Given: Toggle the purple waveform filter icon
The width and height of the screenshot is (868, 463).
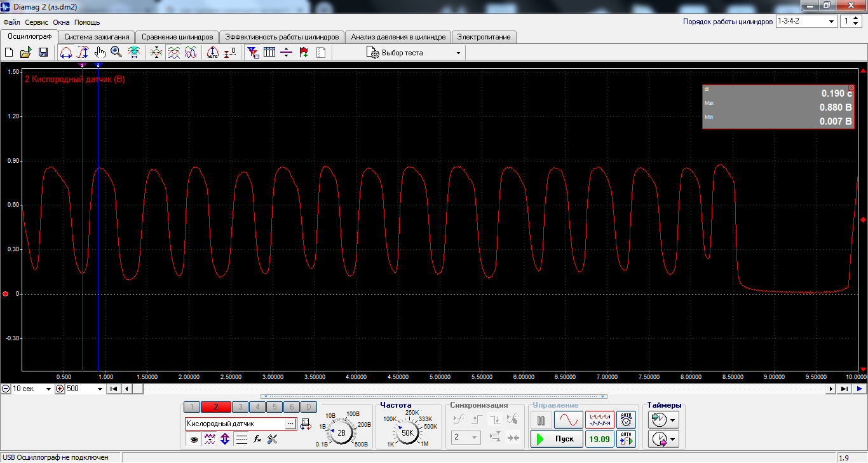Looking at the screenshot, I should [x=209, y=439].
